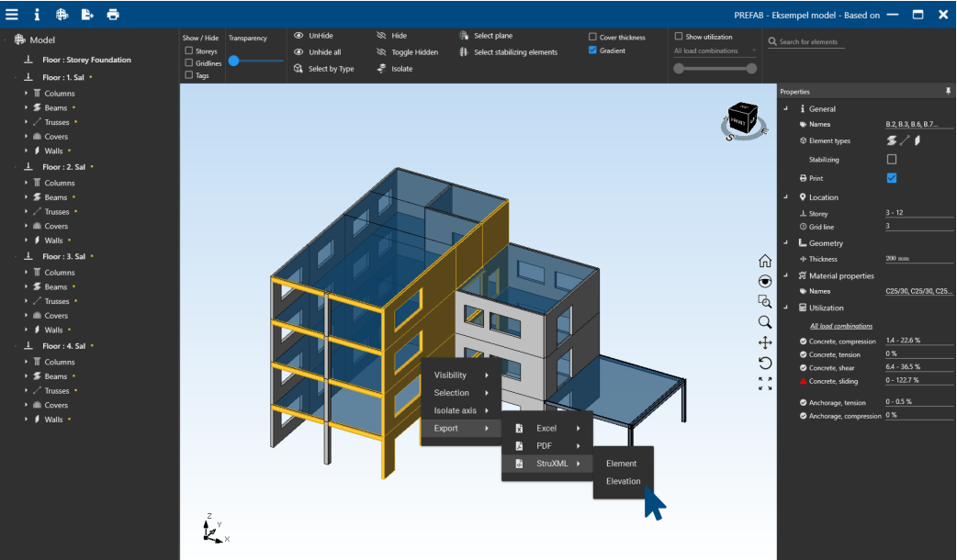Click the zoom window icon in the viewport
Image resolution: width=957 pixels, height=560 pixels.
[765, 301]
